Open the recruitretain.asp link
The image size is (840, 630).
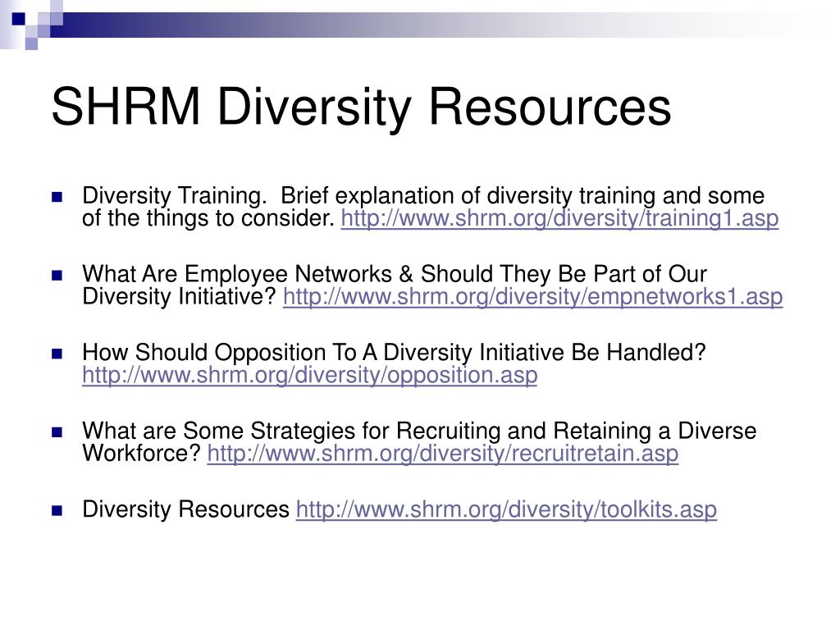(442, 453)
